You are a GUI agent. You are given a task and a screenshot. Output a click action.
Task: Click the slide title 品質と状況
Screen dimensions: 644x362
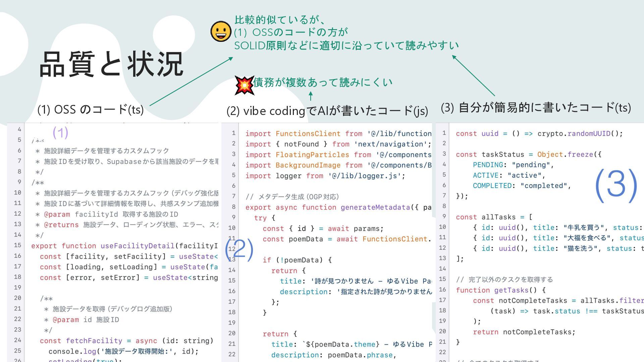[111, 64]
